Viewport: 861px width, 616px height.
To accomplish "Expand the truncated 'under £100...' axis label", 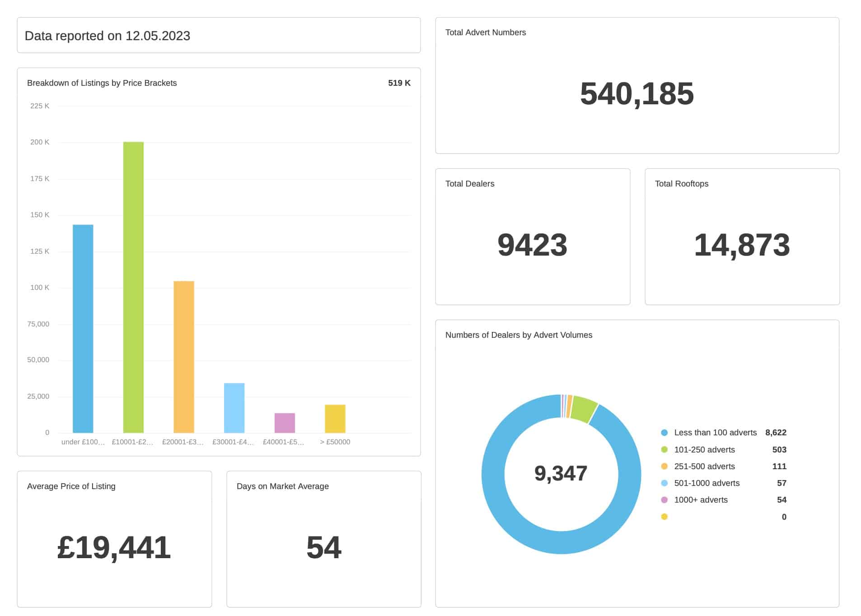I will [83, 442].
